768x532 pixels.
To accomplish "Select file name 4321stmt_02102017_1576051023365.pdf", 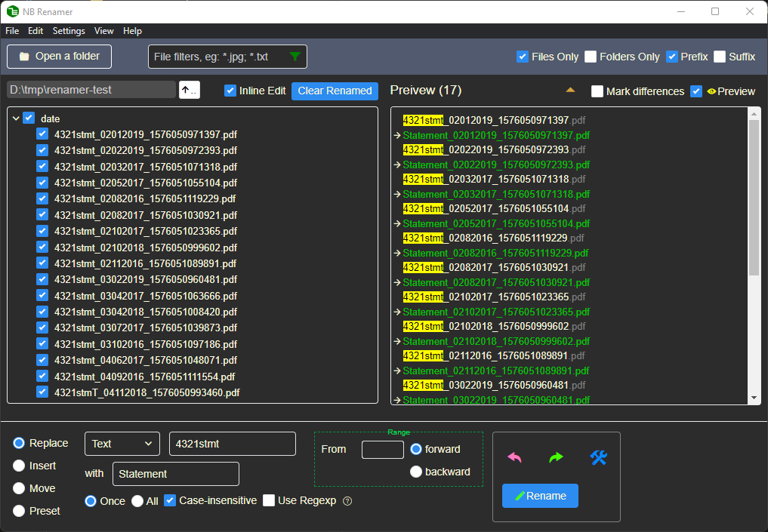I will (146, 231).
